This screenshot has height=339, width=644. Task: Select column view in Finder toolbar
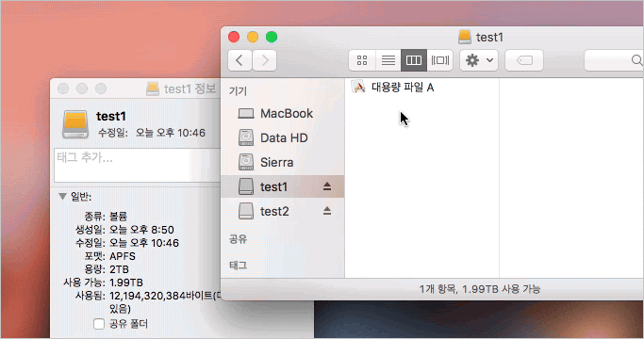pos(414,61)
